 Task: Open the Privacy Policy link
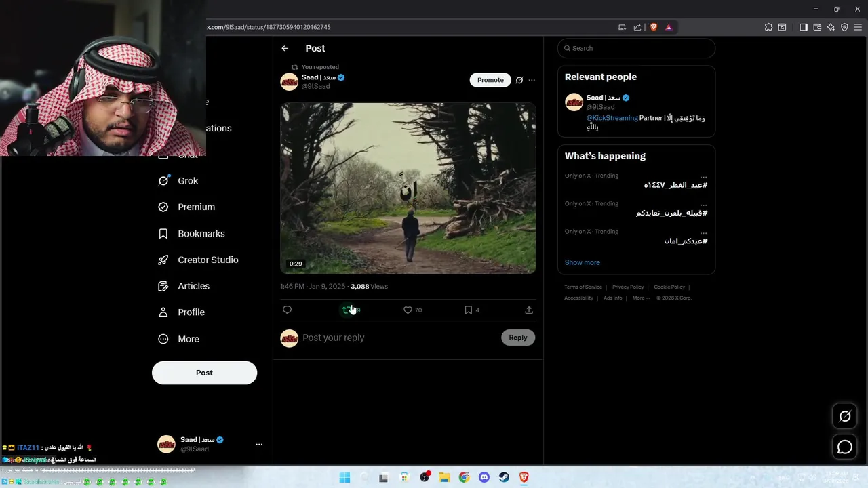click(628, 287)
